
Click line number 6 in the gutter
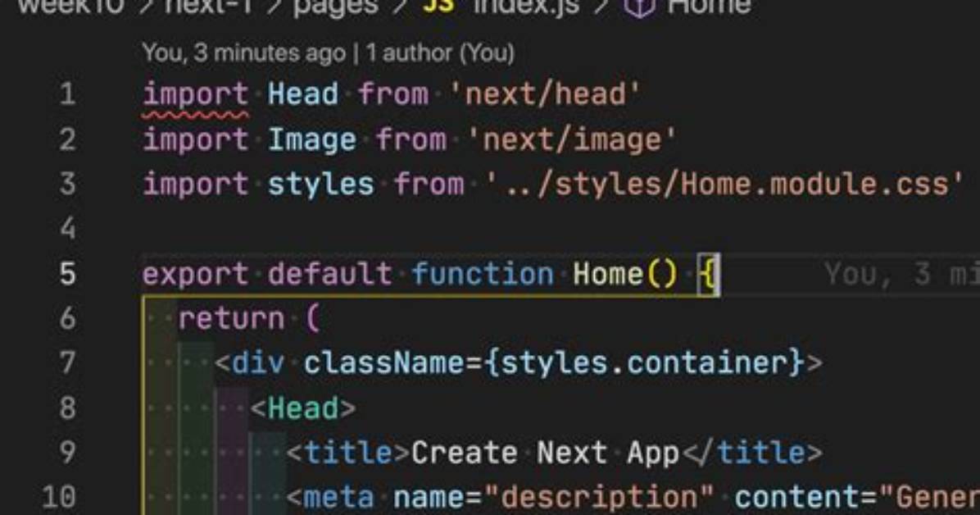(67, 318)
